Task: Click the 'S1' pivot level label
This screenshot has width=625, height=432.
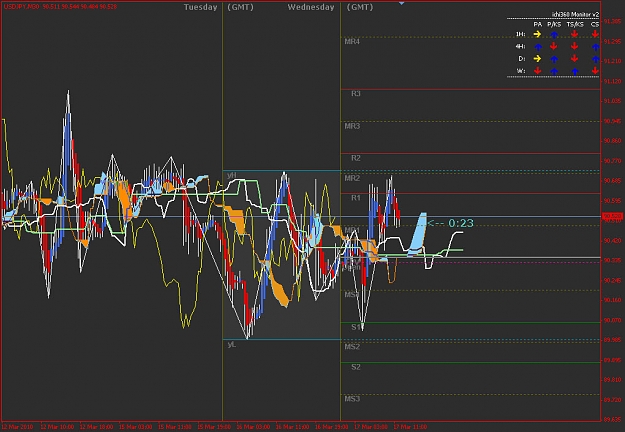Action: 356,327
